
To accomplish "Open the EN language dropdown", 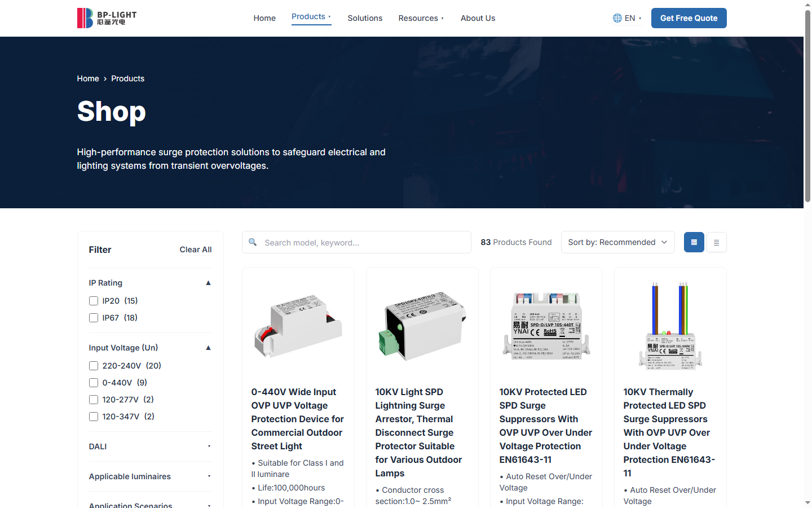I will click(628, 18).
